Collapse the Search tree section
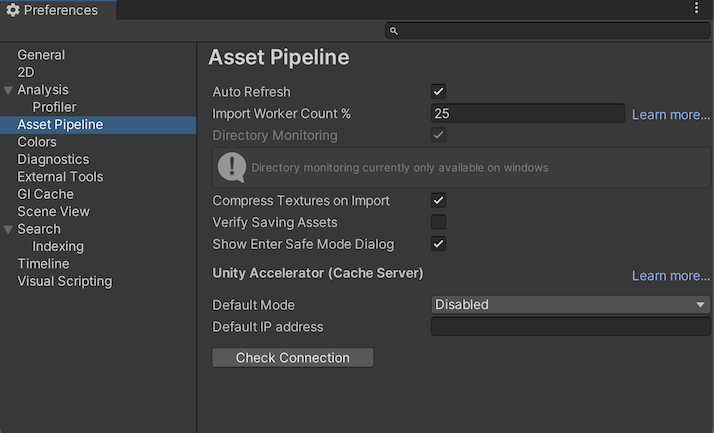Viewport: 714px width, 433px height. click(9, 229)
